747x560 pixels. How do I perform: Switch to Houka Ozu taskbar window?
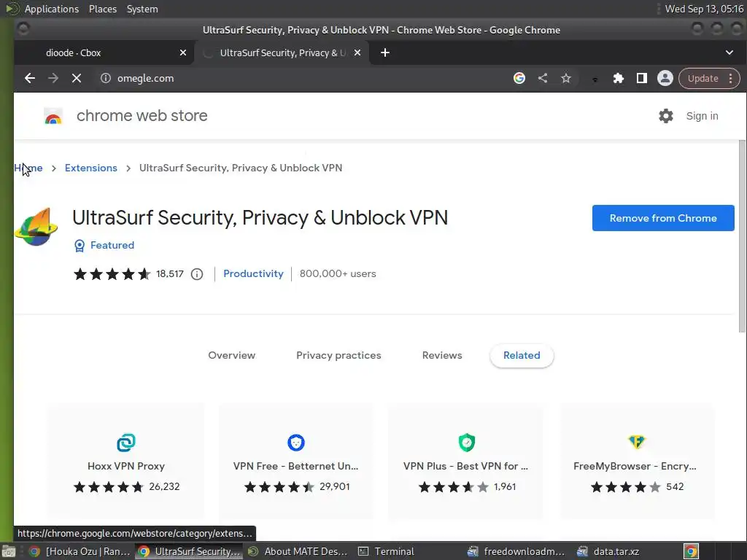coord(80,551)
